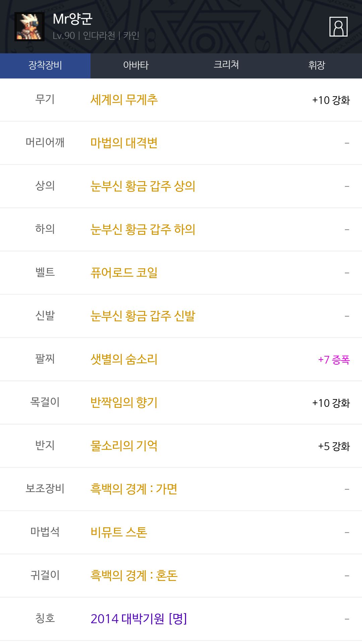Open necklace item 반짝임의 향기

pyautogui.click(x=124, y=402)
